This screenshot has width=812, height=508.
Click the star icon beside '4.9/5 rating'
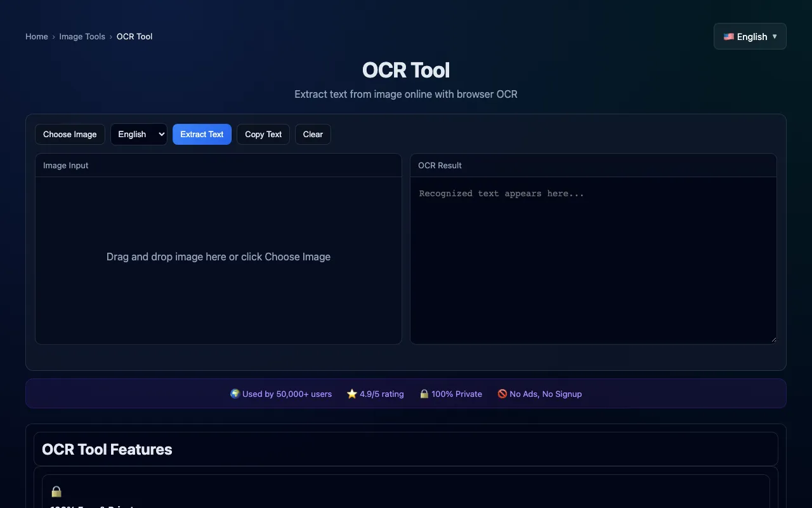point(352,394)
